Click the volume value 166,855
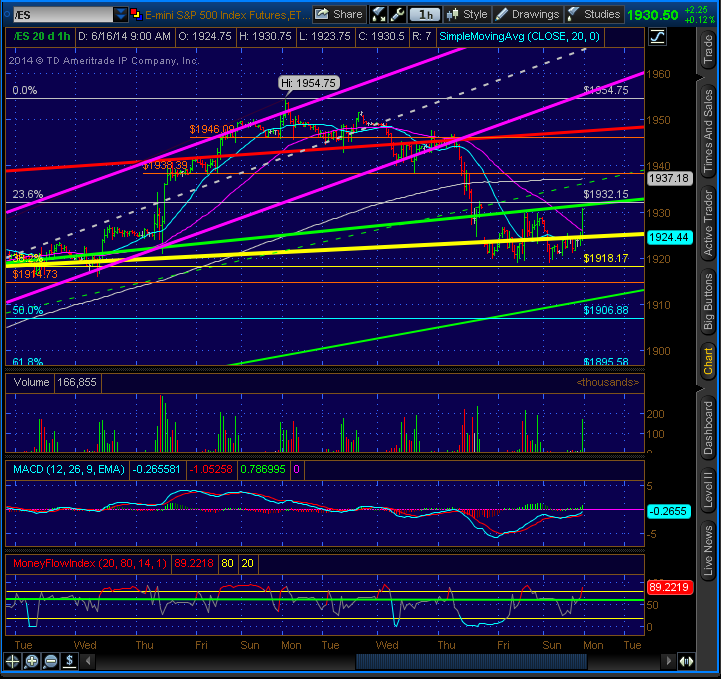The image size is (721, 679). click(77, 382)
